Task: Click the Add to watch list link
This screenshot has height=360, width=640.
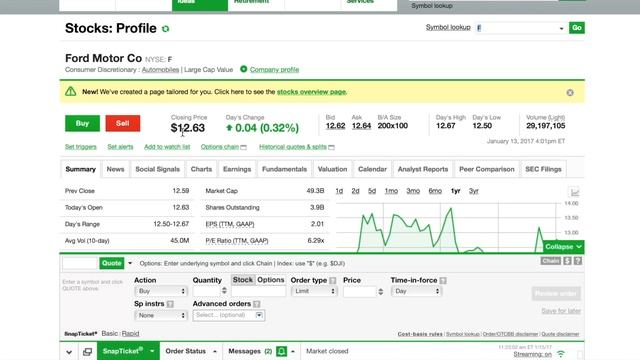Action: (x=167, y=147)
